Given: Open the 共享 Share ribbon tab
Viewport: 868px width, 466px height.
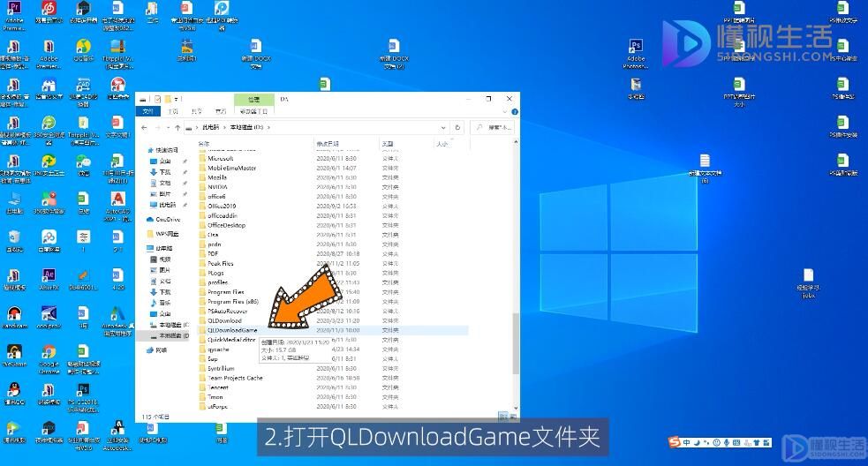Looking at the screenshot, I should pyautogui.click(x=197, y=111).
